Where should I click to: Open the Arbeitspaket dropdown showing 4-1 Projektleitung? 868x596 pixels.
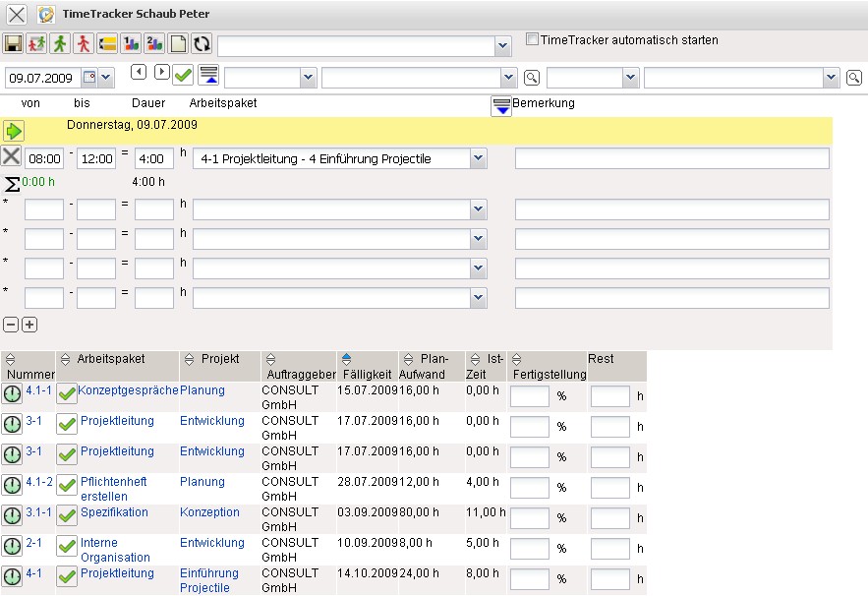(x=478, y=158)
